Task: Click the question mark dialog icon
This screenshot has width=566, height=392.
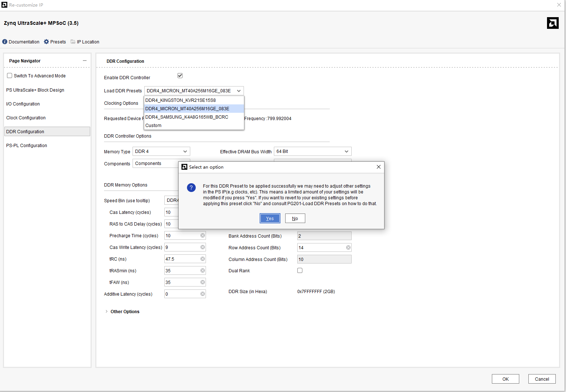Action: [191, 188]
